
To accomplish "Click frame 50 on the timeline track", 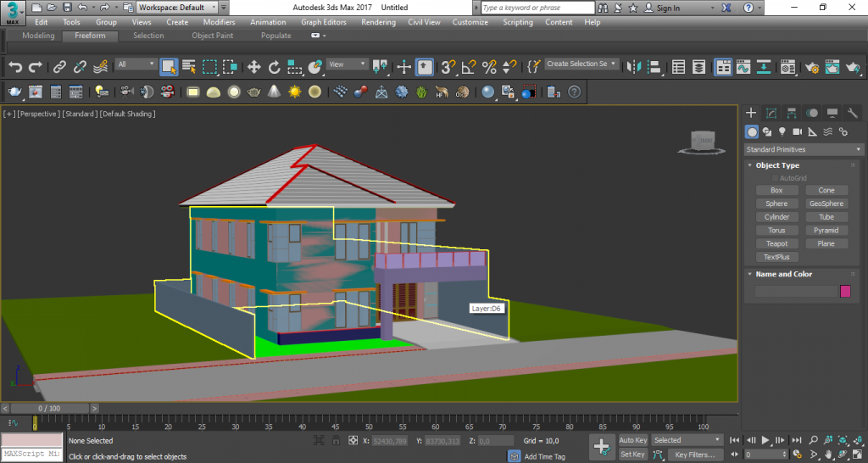I will 369,424.
